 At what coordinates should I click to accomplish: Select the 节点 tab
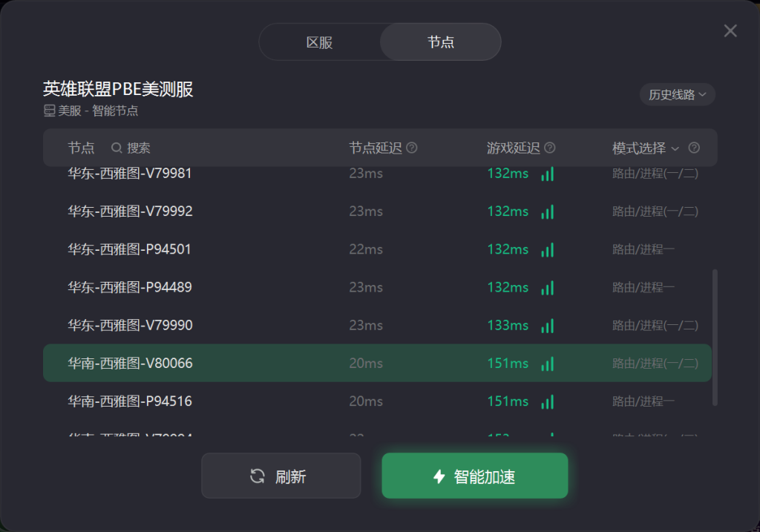[440, 42]
